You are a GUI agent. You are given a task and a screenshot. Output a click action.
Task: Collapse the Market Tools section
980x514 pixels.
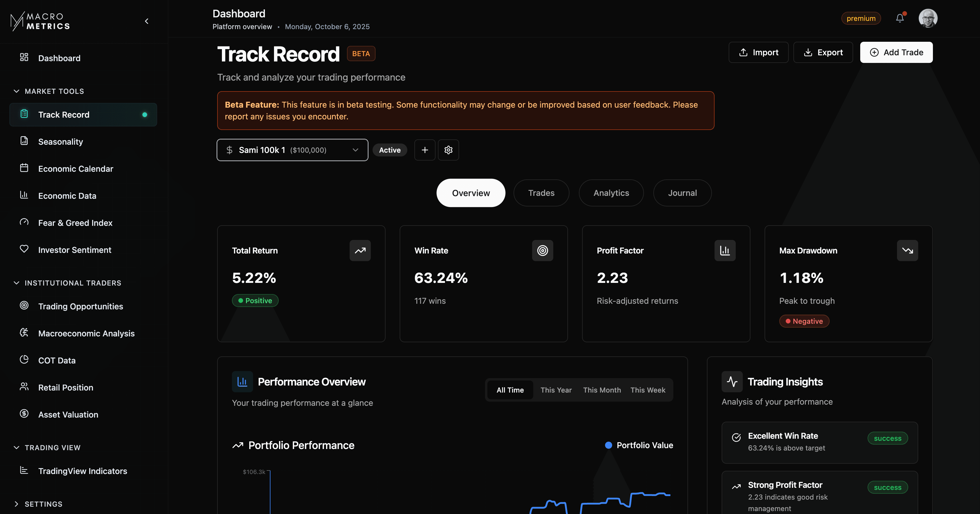[x=16, y=91]
